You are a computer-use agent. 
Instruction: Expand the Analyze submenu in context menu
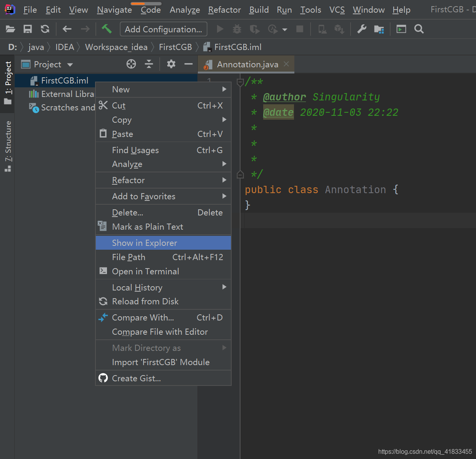[x=163, y=164]
